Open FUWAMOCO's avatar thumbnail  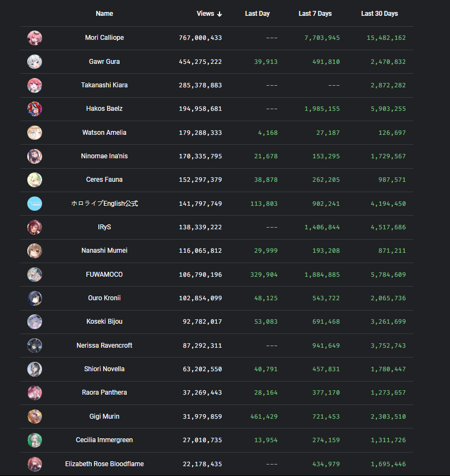pos(34,275)
